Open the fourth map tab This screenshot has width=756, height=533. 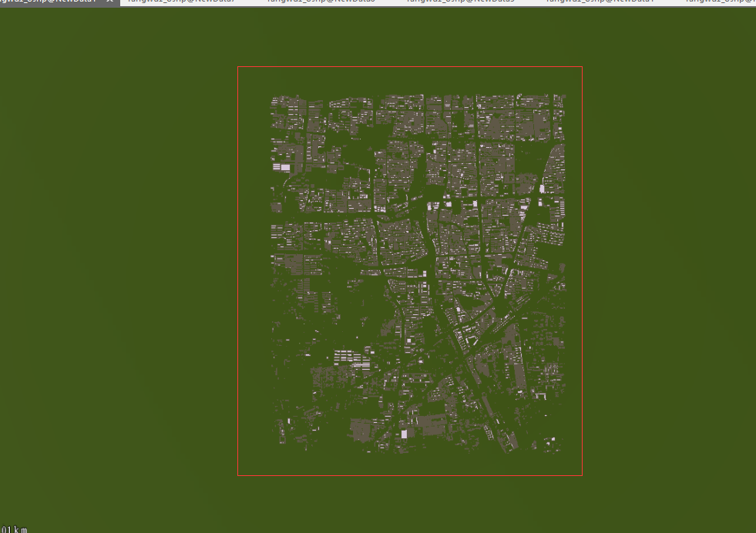click(x=460, y=2)
